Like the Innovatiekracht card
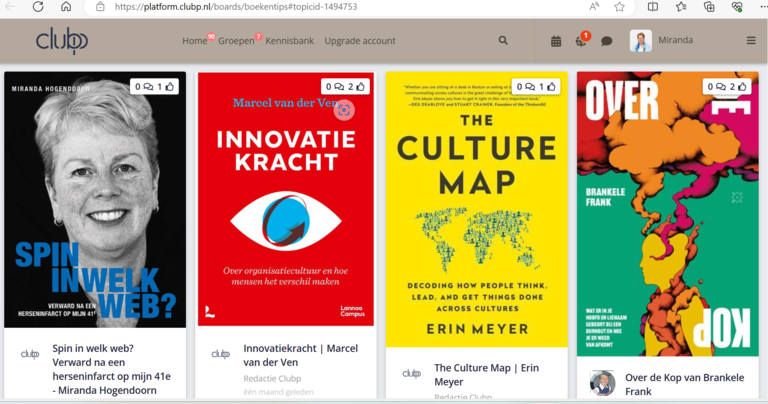The image size is (768, 404). pyautogui.click(x=360, y=87)
